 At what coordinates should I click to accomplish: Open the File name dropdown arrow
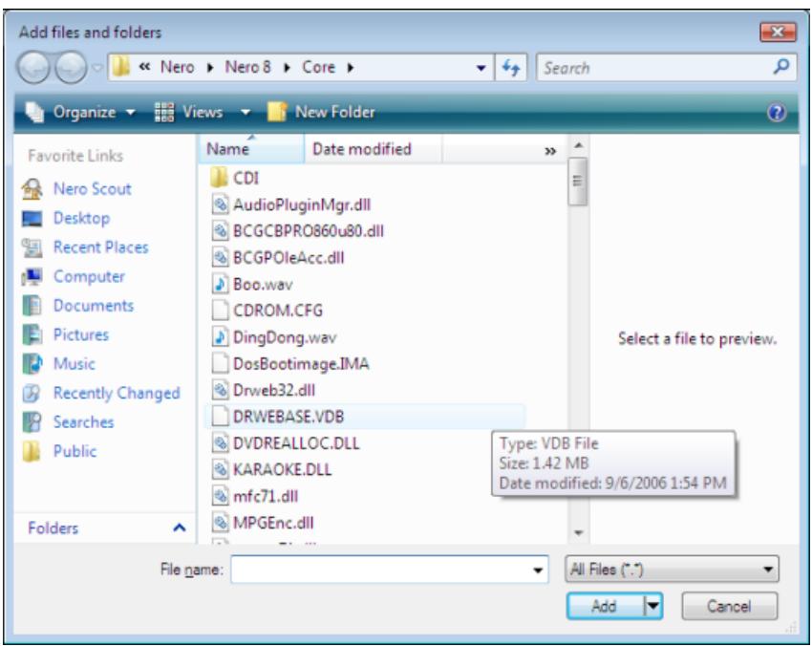click(x=538, y=571)
